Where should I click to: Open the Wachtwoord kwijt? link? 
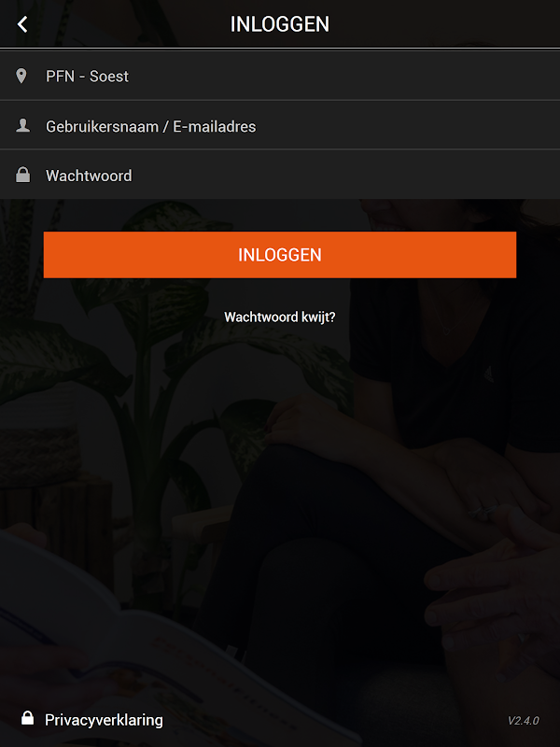point(280,317)
